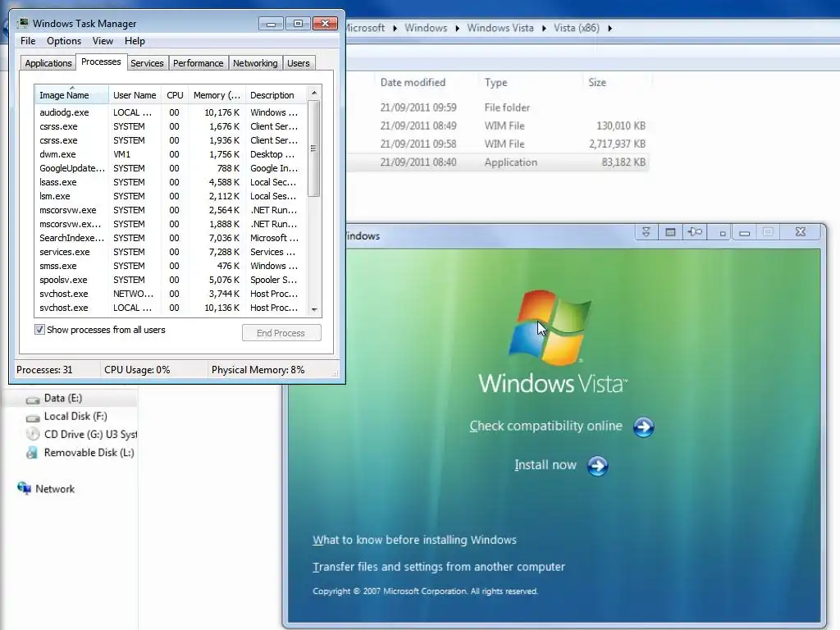The height and width of the screenshot is (630, 840).
Task: Select the lsass.exe process
Action: [x=171, y=182]
